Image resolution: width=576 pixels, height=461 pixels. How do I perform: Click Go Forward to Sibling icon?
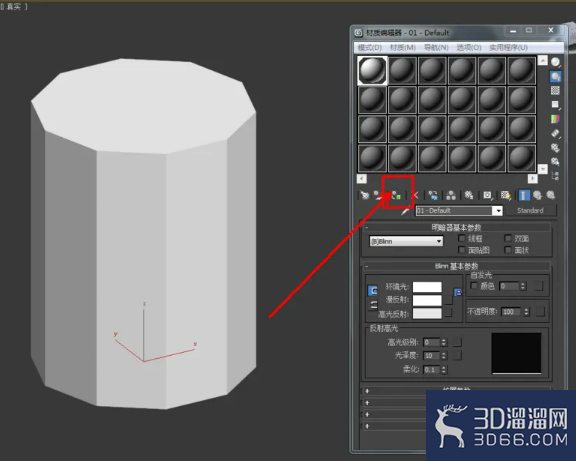(551, 195)
